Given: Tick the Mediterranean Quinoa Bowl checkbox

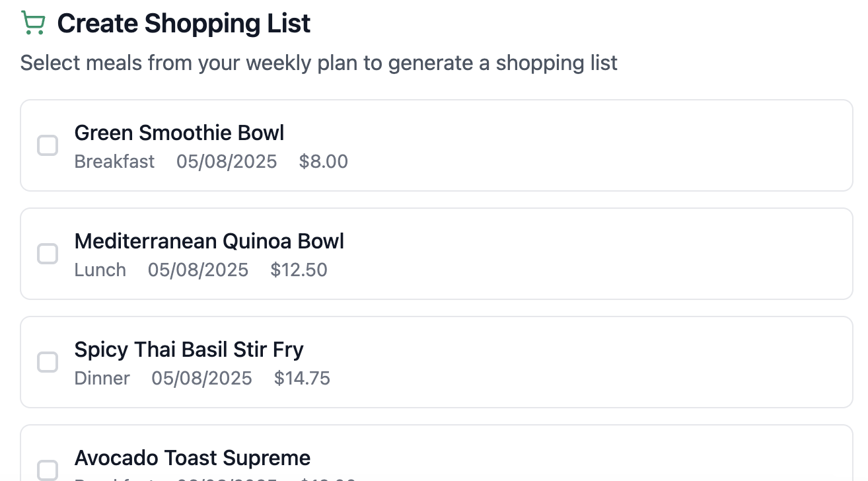Looking at the screenshot, I should click(x=48, y=254).
